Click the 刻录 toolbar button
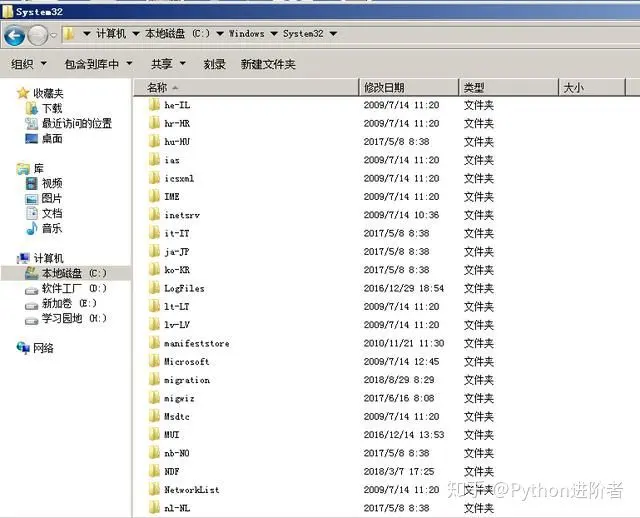640x518 pixels. [215, 64]
